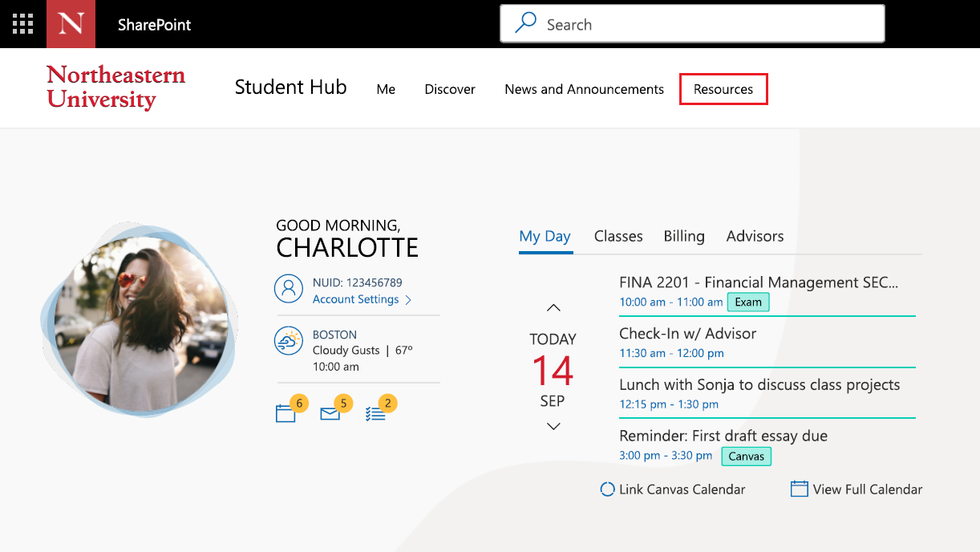Viewport: 980px width, 552px height.
Task: Open Check-In w/ Advisor event
Action: coord(687,333)
